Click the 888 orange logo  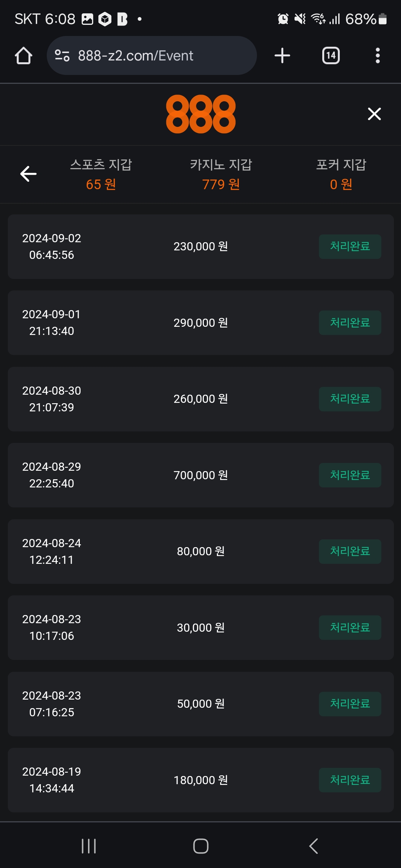point(200,114)
